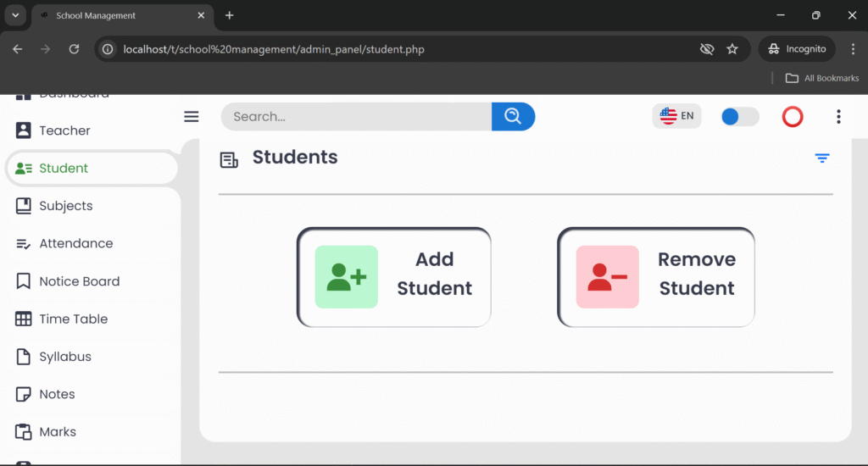Click the eye-slash tracking protection icon
The height and width of the screenshot is (466, 868).
(707, 49)
